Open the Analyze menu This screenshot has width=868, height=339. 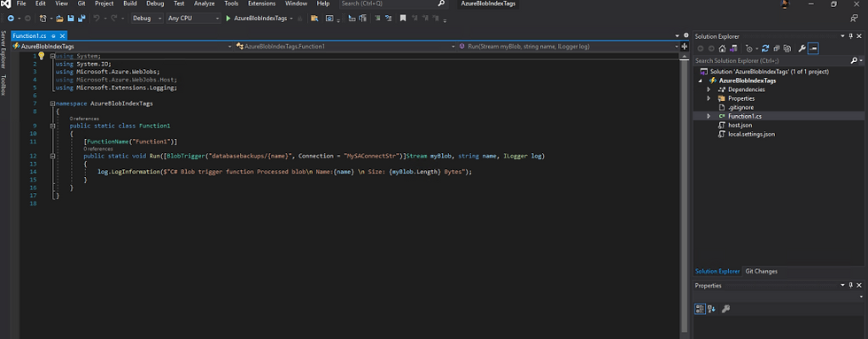click(x=205, y=4)
